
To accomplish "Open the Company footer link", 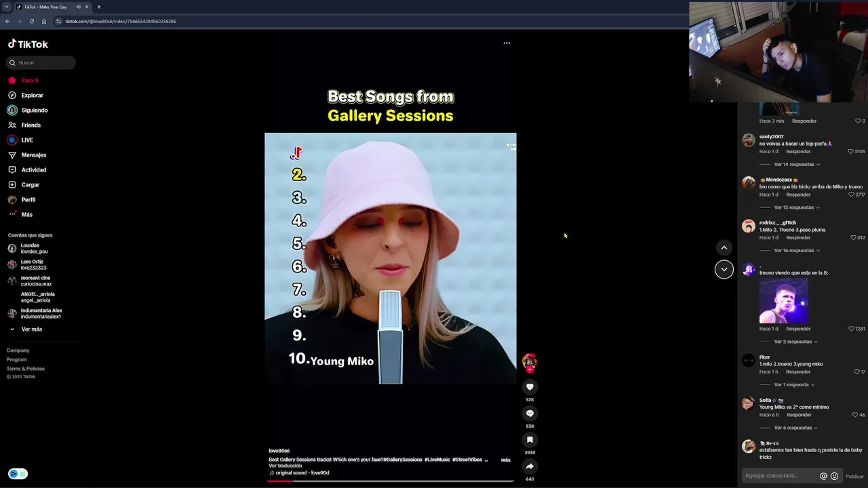I will [x=18, y=350].
